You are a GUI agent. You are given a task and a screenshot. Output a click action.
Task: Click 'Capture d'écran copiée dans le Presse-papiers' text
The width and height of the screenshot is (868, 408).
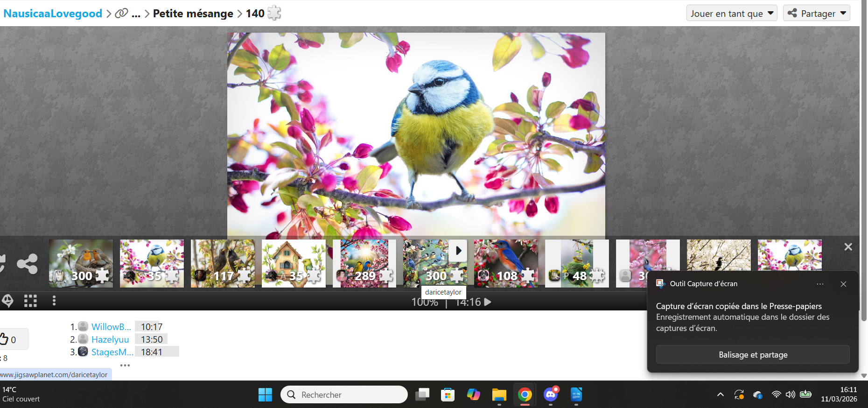point(739,306)
